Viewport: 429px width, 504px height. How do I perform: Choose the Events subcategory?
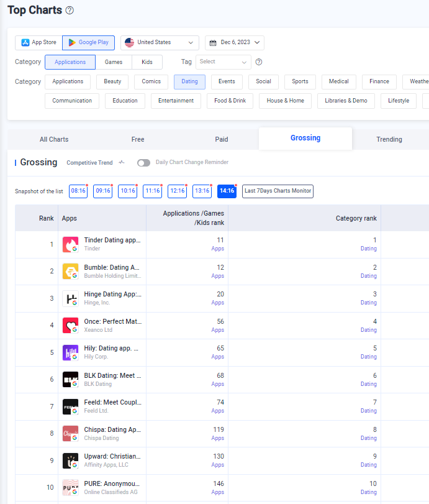pyautogui.click(x=227, y=81)
